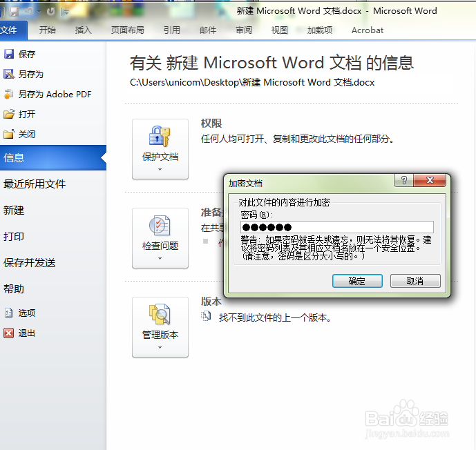
Task: Switch to the 审阅 ribbon tab
Action: point(244,30)
